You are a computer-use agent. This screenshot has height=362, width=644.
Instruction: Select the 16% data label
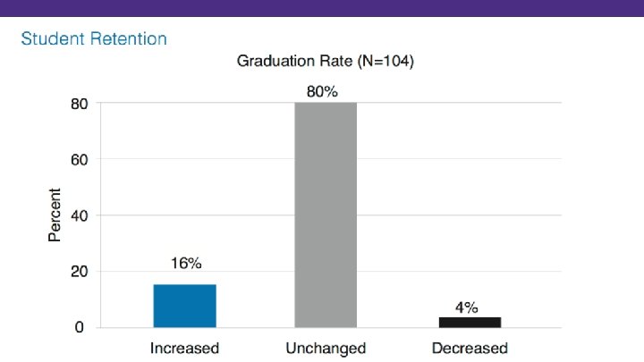(x=186, y=263)
